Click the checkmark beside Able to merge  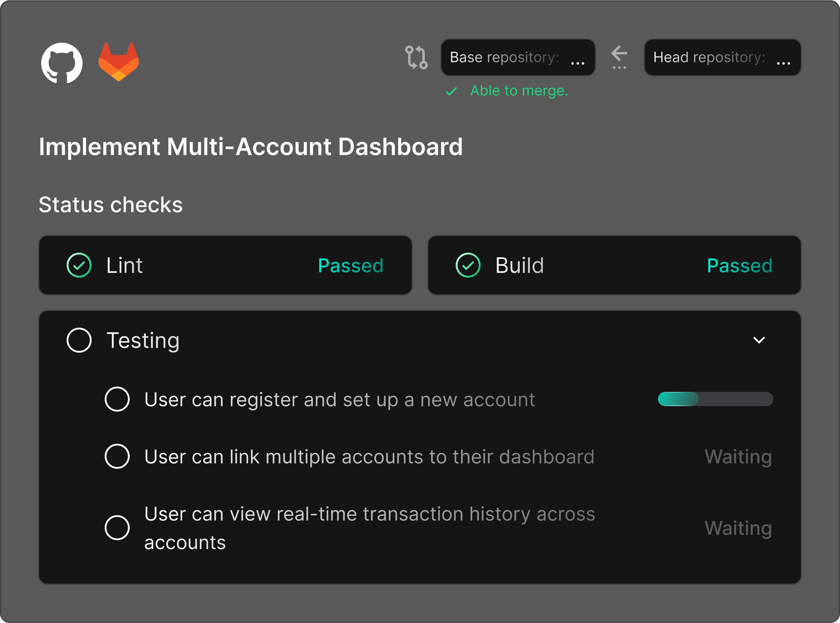tap(451, 91)
